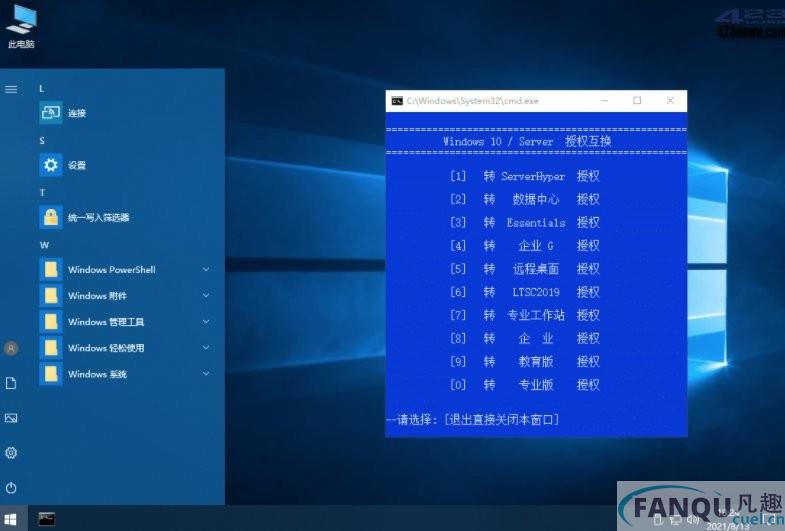
Task: Expand the Windows 管理工具 folder chevron
Action: [x=206, y=321]
